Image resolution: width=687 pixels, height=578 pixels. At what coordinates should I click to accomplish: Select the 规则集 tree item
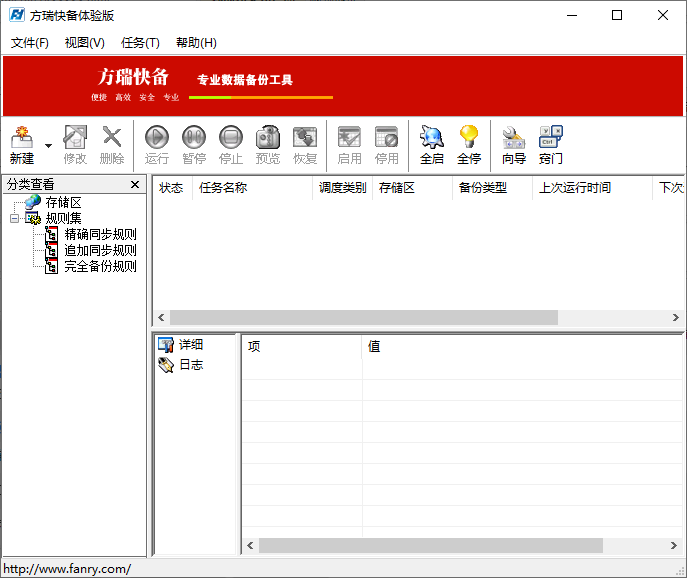click(x=64, y=218)
